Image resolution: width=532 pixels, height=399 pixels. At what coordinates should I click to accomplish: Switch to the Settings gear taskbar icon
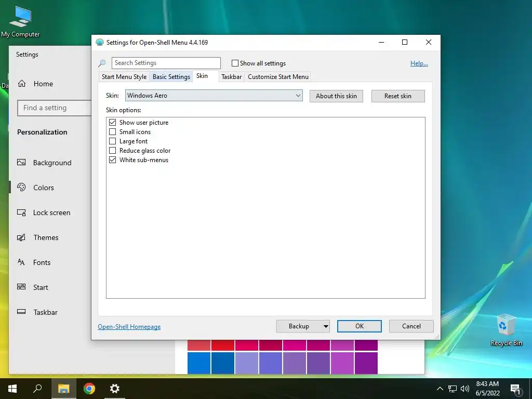[115, 389]
